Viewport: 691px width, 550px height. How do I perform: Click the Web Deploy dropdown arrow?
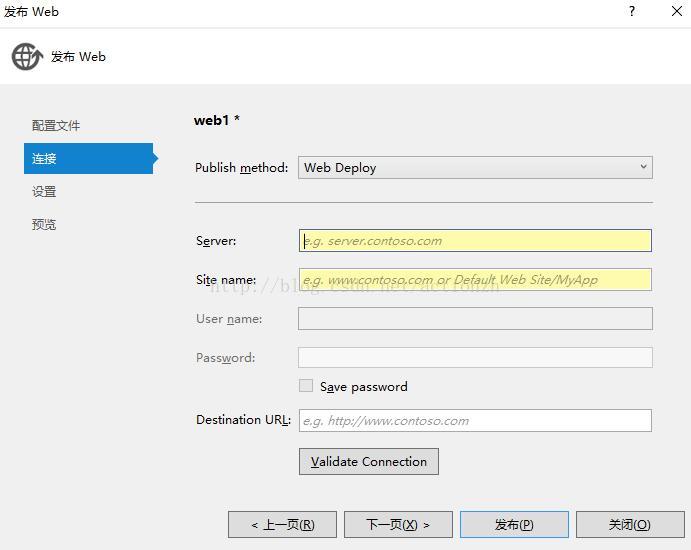point(643,167)
